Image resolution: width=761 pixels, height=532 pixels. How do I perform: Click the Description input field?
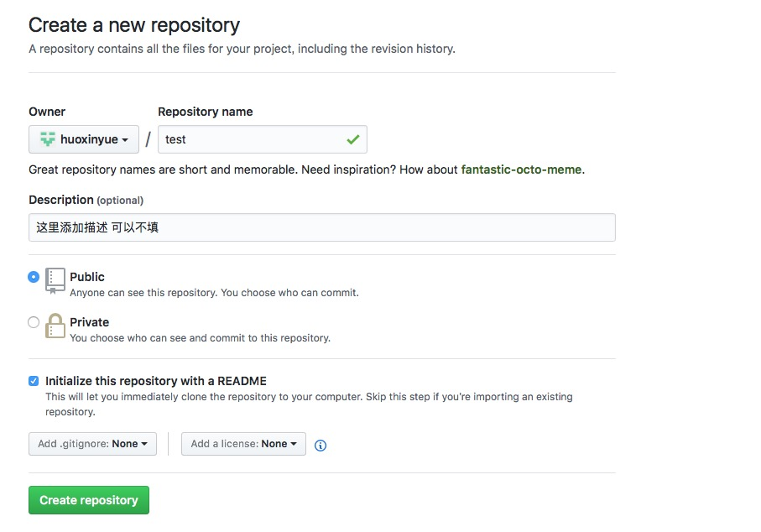pos(321,227)
